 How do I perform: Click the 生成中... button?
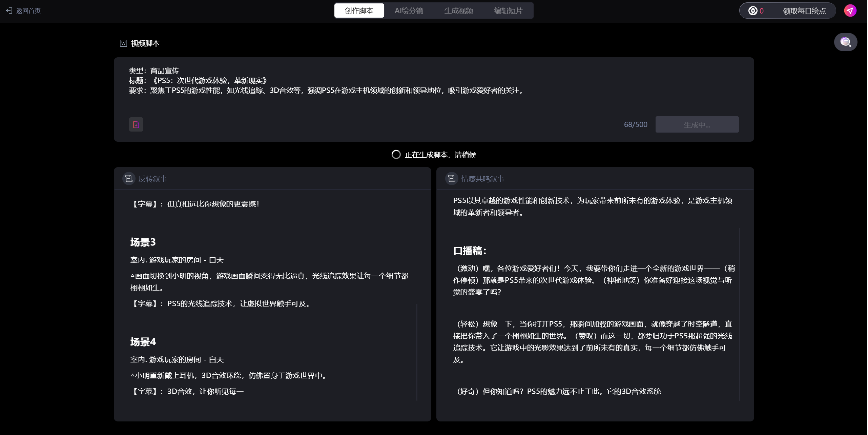pyautogui.click(x=697, y=124)
